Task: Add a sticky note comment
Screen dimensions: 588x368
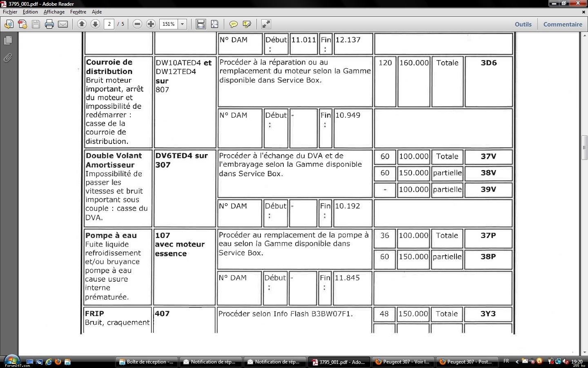Action: pos(233,25)
